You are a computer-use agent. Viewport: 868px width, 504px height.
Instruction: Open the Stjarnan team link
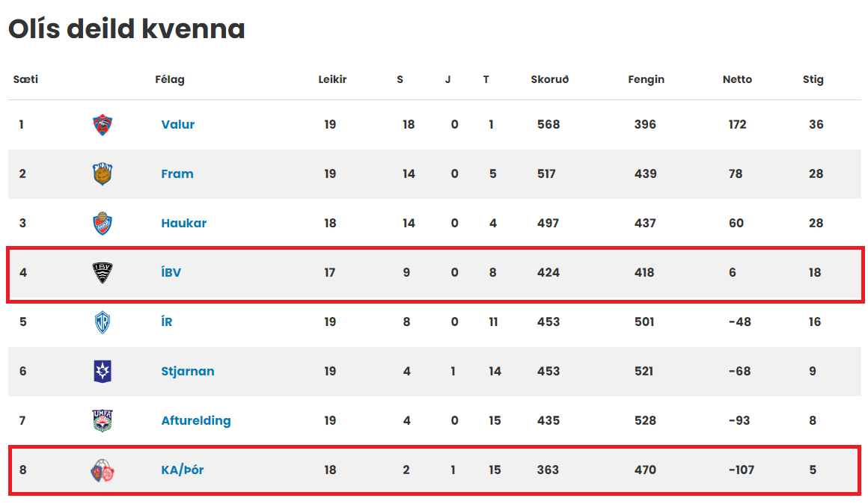tap(188, 371)
